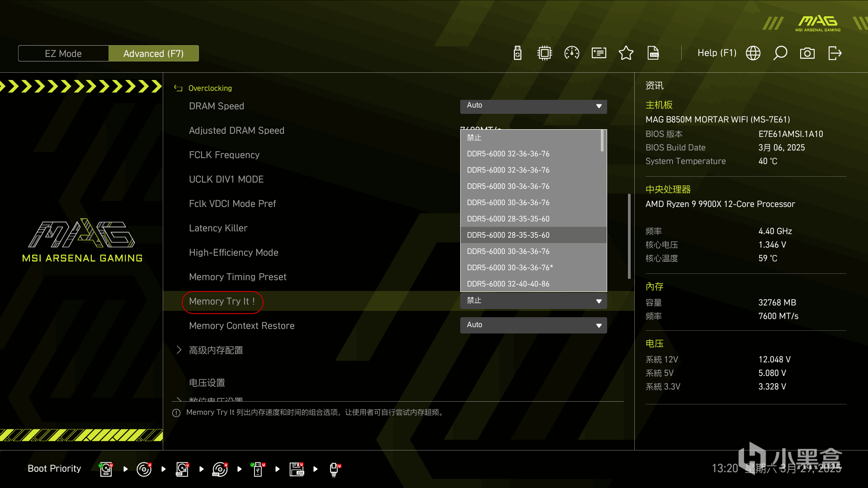Open CPU info chip icon
This screenshot has width=868, height=488.
pos(545,53)
